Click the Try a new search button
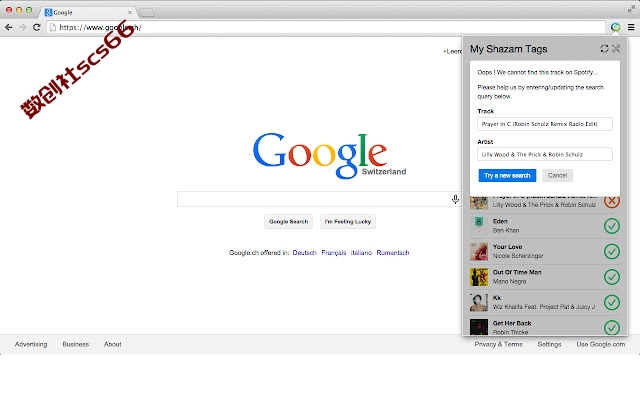Image resolution: width=640 pixels, height=400 pixels. tap(507, 176)
